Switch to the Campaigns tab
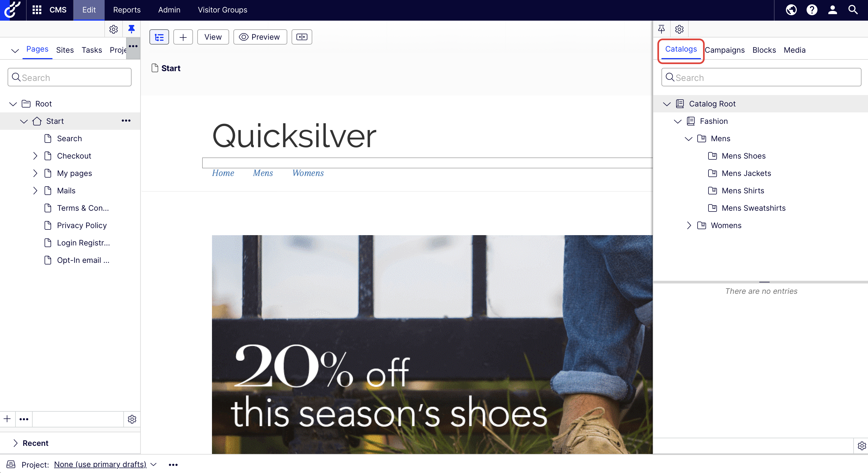This screenshot has width=868, height=473. (725, 50)
